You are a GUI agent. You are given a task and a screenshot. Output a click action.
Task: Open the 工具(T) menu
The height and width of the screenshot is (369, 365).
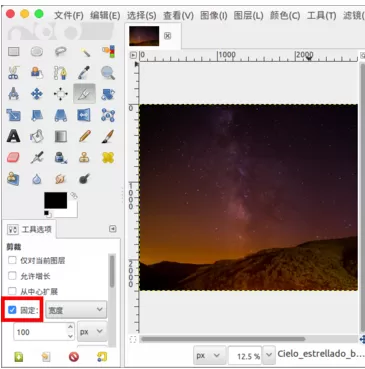[x=321, y=15]
